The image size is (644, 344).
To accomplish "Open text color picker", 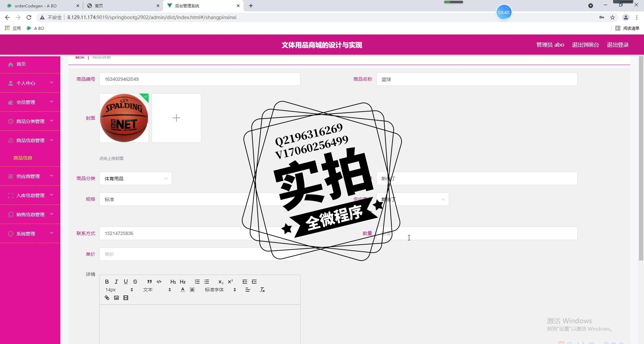I will point(182,290).
